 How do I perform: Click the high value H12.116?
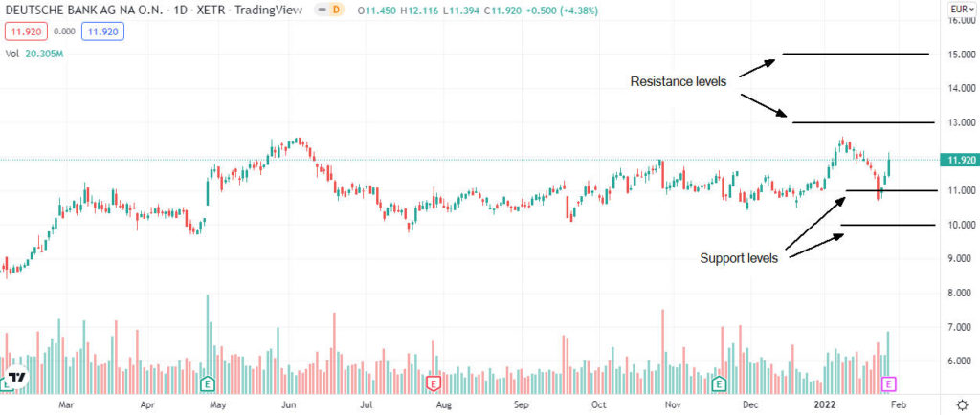point(420,10)
